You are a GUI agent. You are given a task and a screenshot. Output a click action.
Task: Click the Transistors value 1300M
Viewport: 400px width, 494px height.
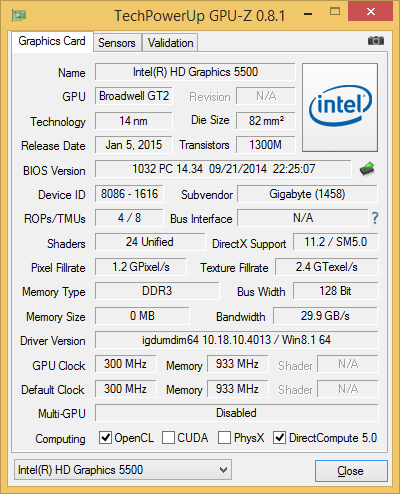(x=266, y=145)
